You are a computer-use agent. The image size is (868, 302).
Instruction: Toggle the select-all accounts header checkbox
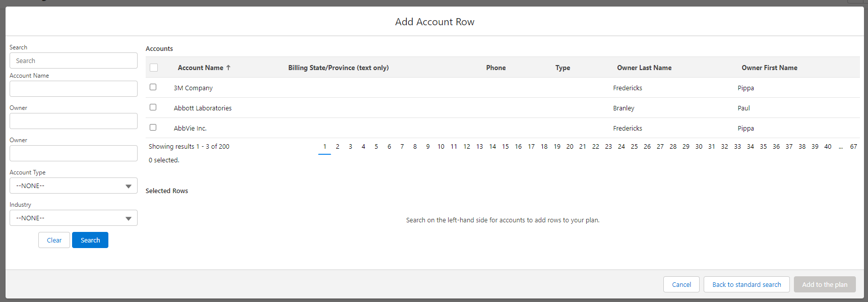coord(154,68)
